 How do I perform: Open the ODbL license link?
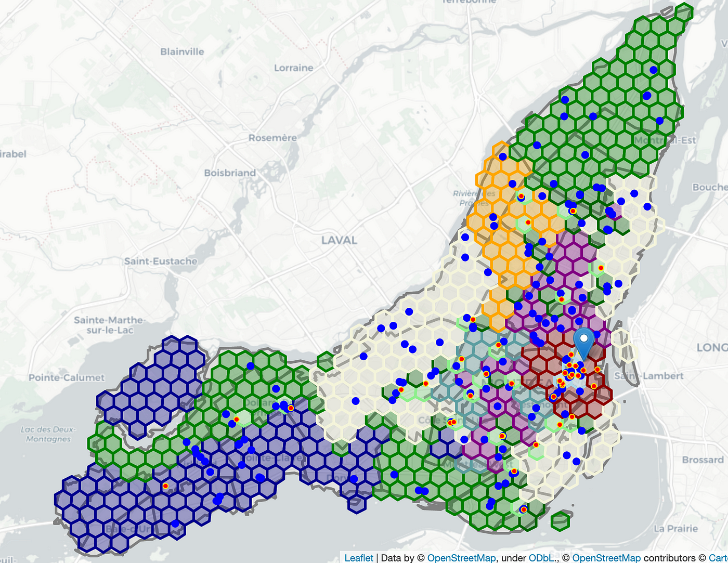[543, 558]
